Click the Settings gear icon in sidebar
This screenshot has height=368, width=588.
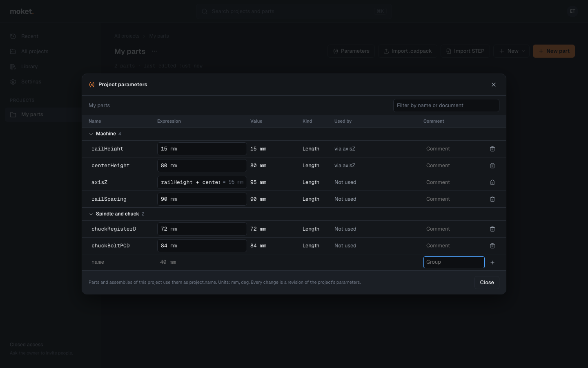[x=13, y=82]
